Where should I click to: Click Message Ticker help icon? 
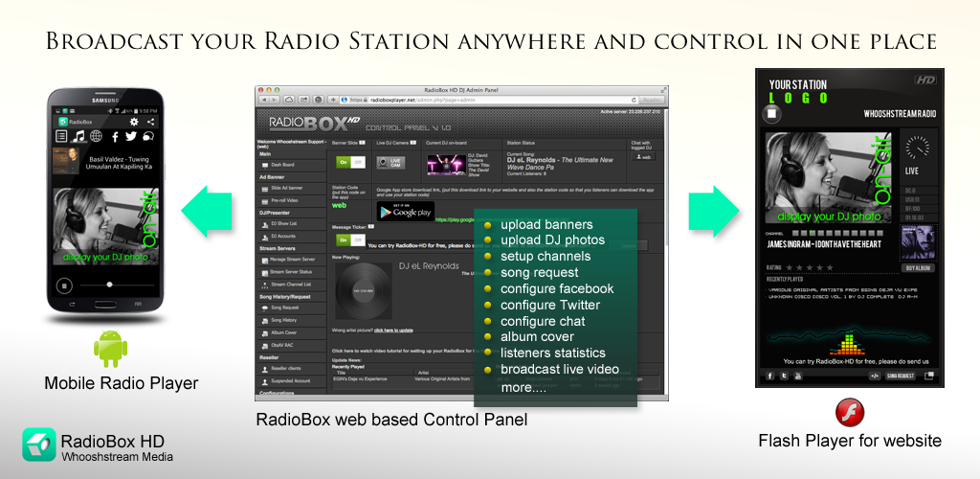370,227
